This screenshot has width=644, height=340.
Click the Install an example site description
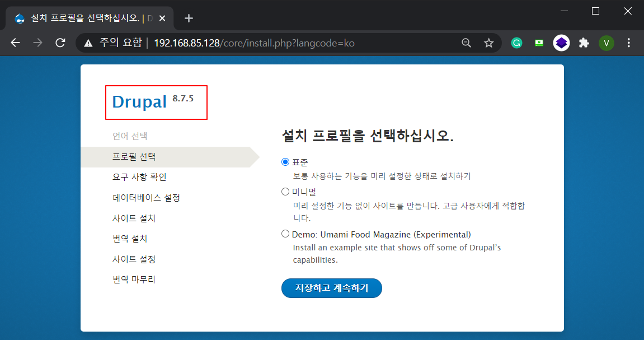pos(397,254)
